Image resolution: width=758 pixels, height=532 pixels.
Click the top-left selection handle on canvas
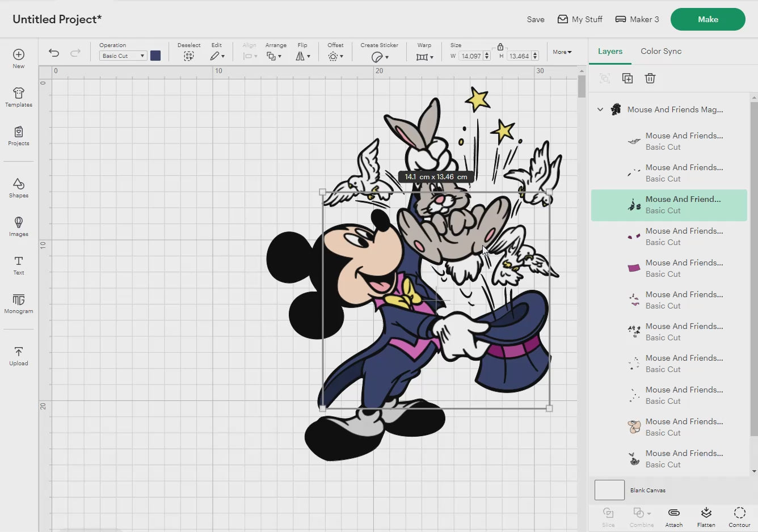pyautogui.click(x=323, y=192)
